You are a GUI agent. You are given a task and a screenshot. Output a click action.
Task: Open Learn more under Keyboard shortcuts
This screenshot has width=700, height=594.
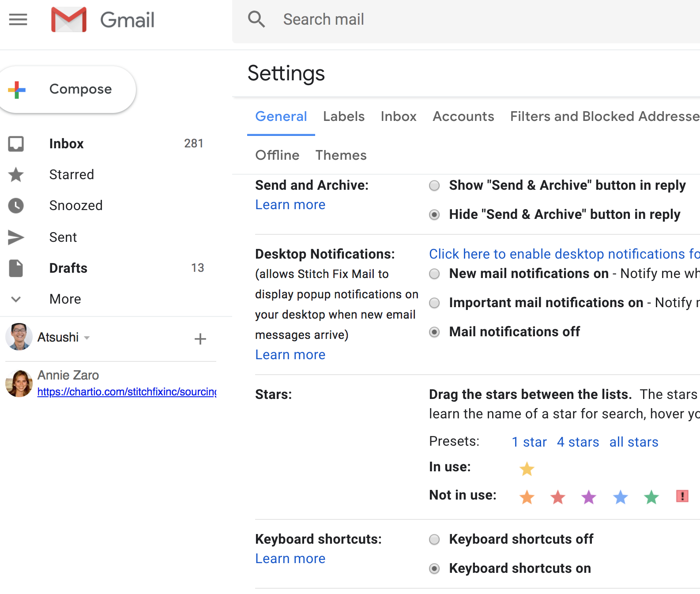(290, 559)
